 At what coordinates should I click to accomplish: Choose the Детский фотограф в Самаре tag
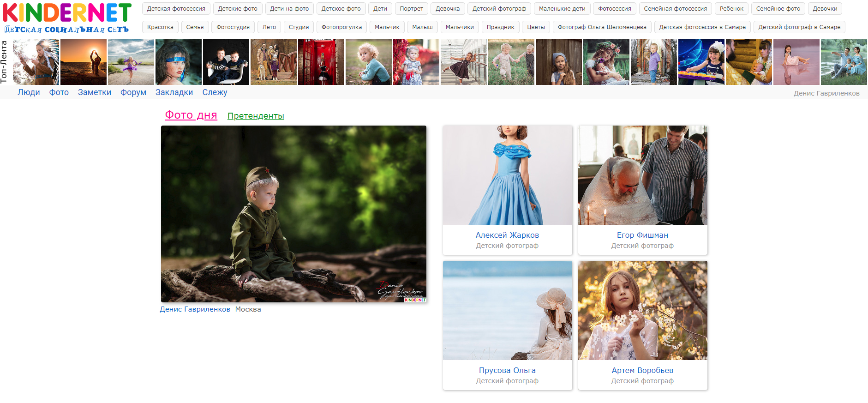pyautogui.click(x=799, y=27)
